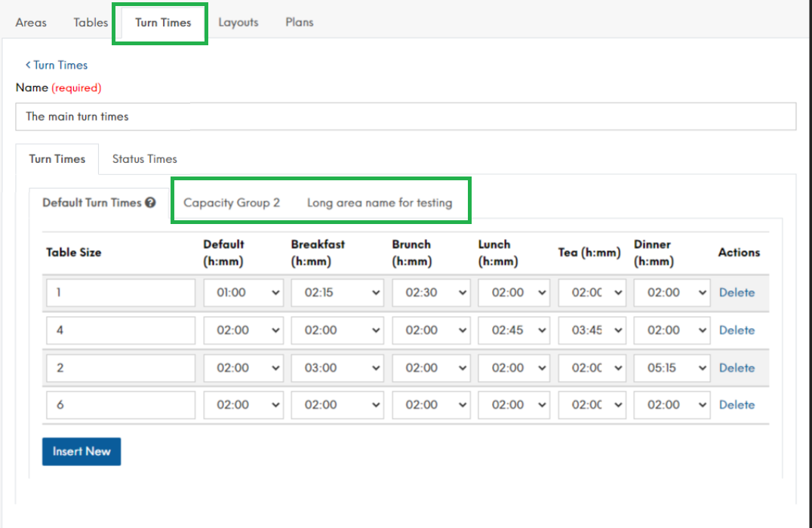Click the Name input field
Viewport: 812px width, 528px height.
click(x=406, y=116)
